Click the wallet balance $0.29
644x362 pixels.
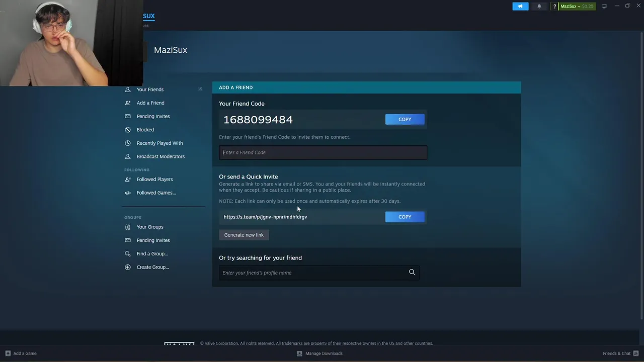pos(588,7)
